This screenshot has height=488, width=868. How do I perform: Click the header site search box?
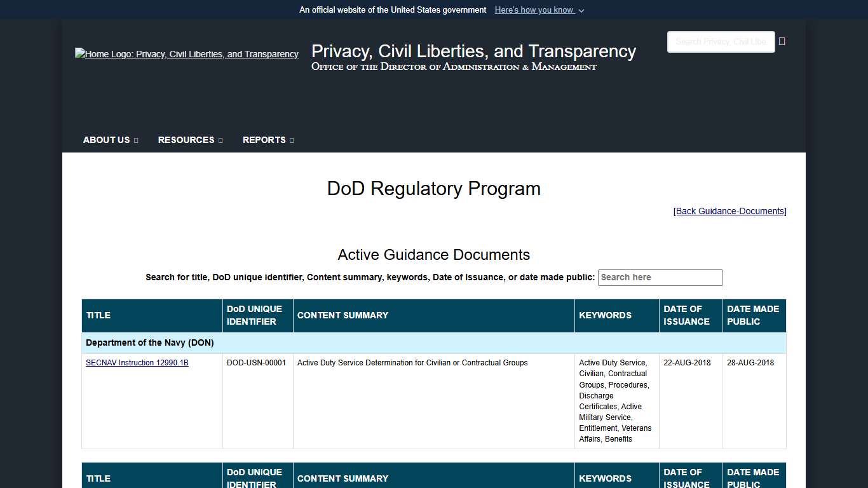(x=721, y=41)
